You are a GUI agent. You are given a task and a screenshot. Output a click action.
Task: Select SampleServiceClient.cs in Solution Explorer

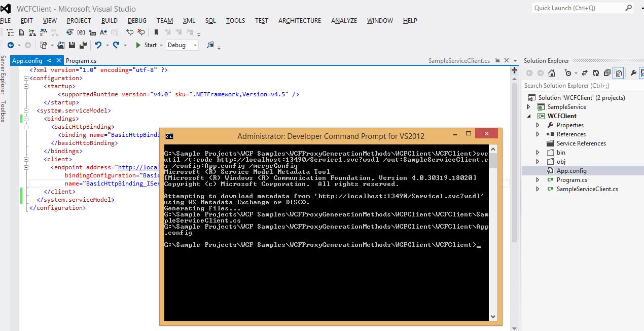click(x=587, y=189)
